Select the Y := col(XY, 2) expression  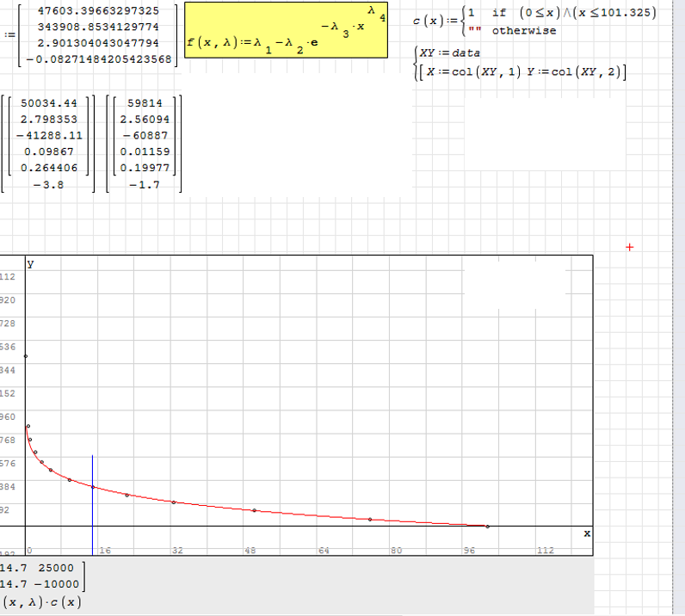coord(574,70)
